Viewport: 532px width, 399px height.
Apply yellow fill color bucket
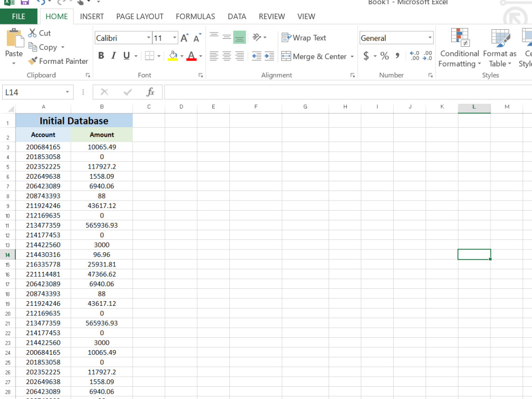(173, 56)
